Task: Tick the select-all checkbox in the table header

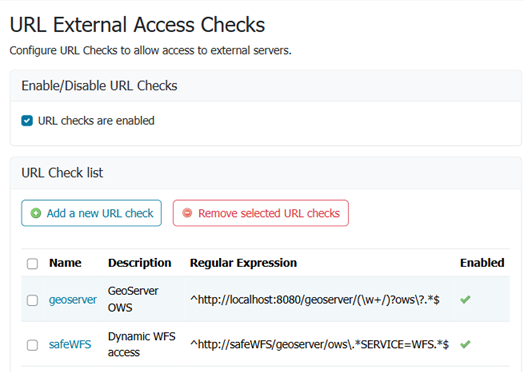Action: pos(32,263)
